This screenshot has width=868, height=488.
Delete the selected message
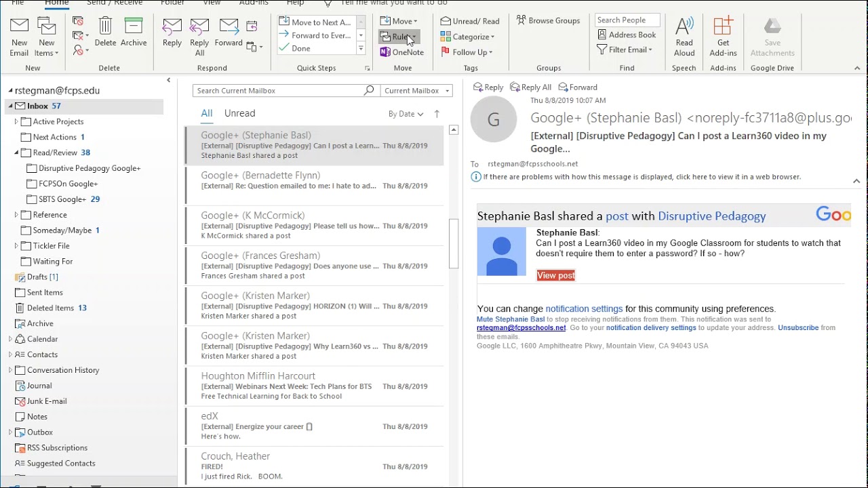[105, 33]
